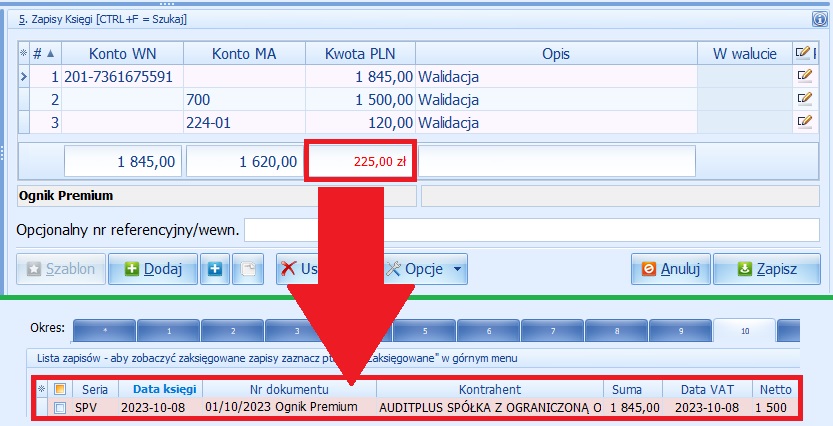Click the Opis column header
The width and height of the screenshot is (833, 426).
pos(556,53)
